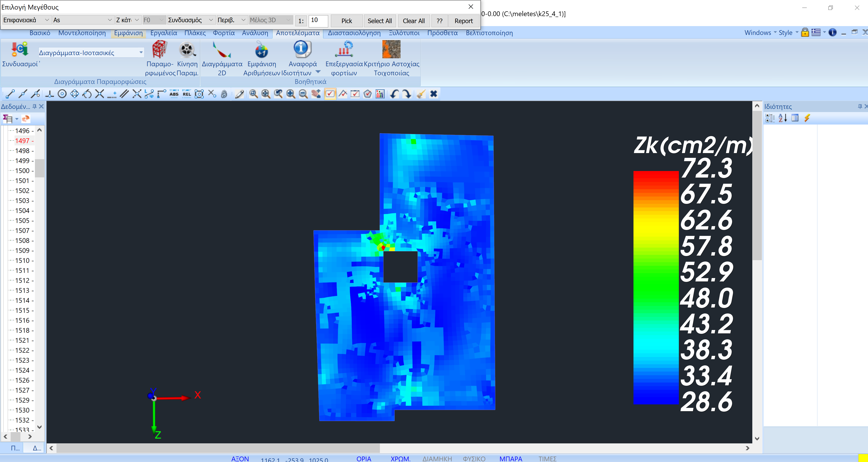Screen dimensions: 868x462
Task: Click the undo arrow icon
Action: point(394,94)
